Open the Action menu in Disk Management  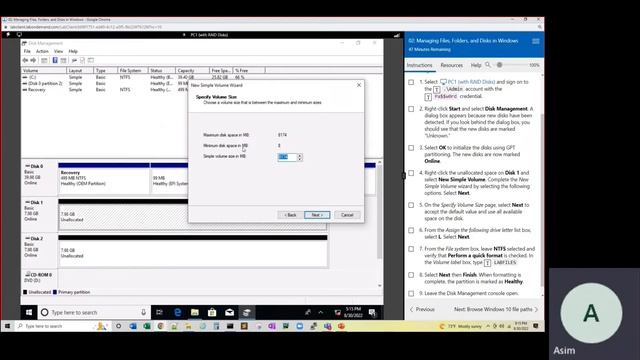pyautogui.click(x=42, y=51)
